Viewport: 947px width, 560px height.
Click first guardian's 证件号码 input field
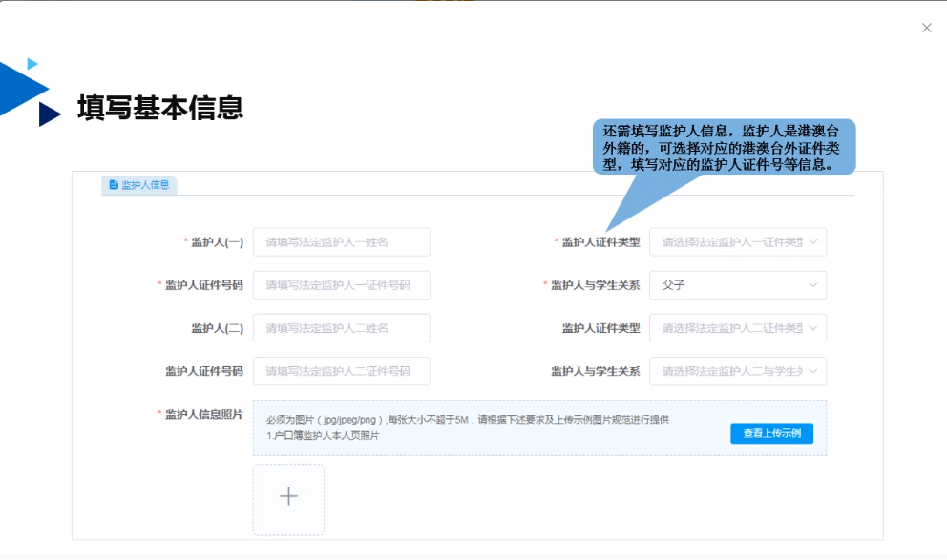tap(341, 285)
